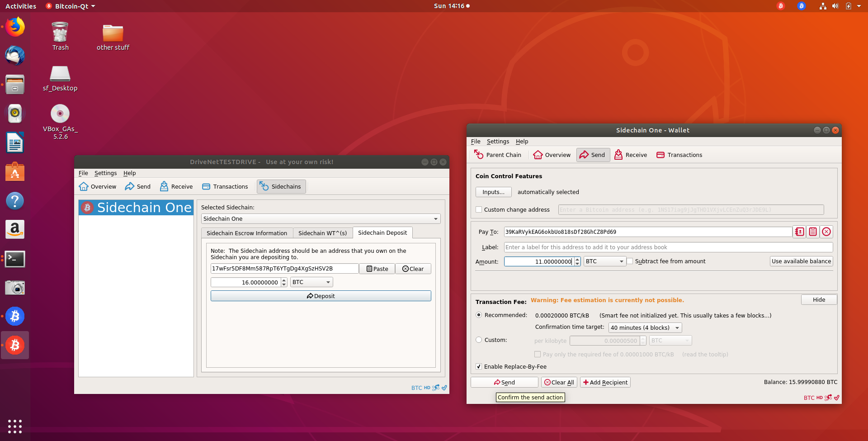Open File menu in DriveNet window
Viewport: 868px width, 441px height.
(83, 173)
